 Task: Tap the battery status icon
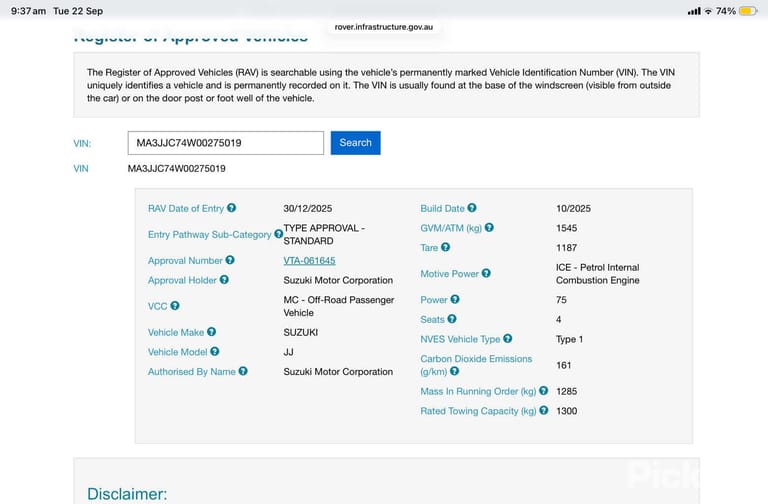pos(748,11)
